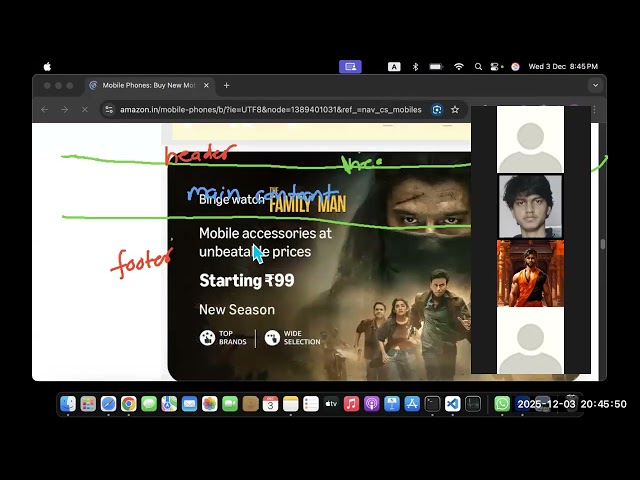View site information icon in address bar
The height and width of the screenshot is (480, 640).
(109, 109)
